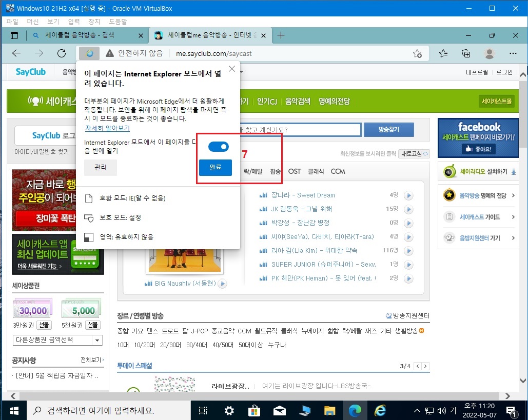Image resolution: width=528 pixels, height=420 pixels.
Task: Open Task View in the taskbar
Action: click(203, 411)
